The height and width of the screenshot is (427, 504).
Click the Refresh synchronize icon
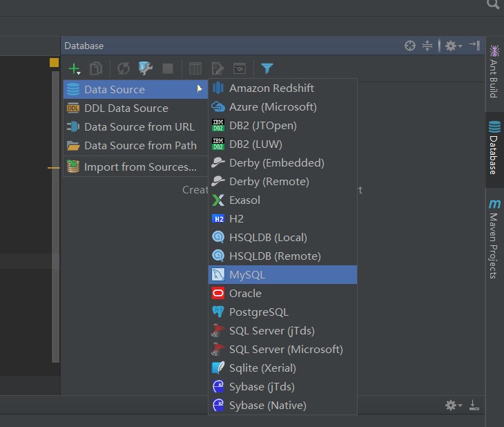[x=124, y=68]
